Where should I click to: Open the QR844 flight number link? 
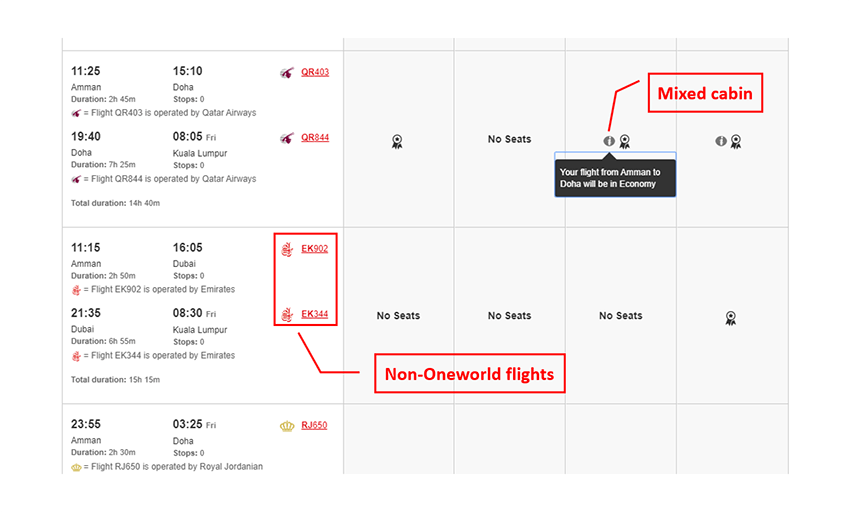point(315,137)
